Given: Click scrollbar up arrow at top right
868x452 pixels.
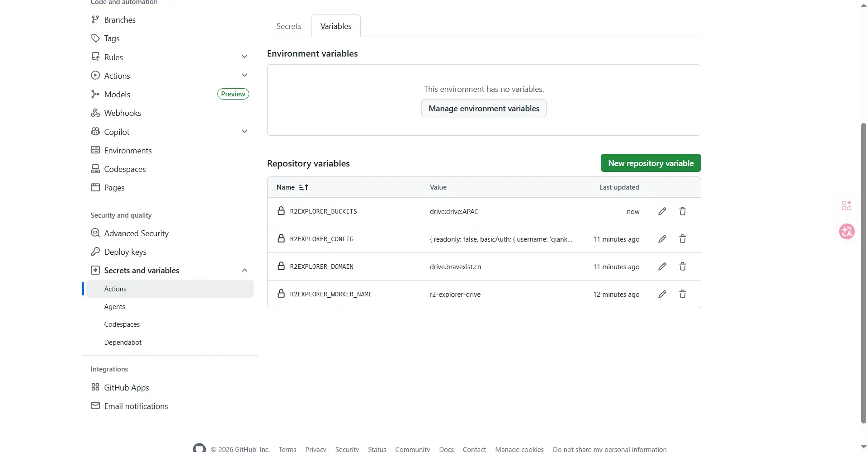Looking at the screenshot, I should click(863, 5).
